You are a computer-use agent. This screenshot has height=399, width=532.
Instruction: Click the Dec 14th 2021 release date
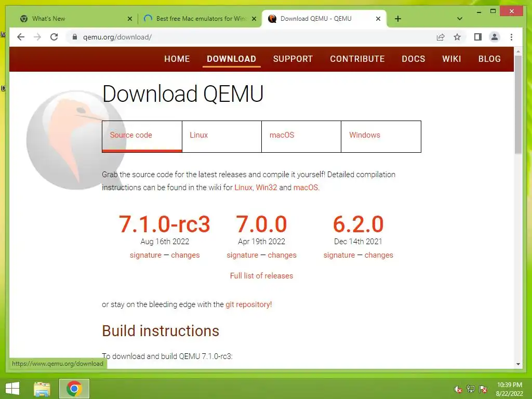[x=358, y=242]
